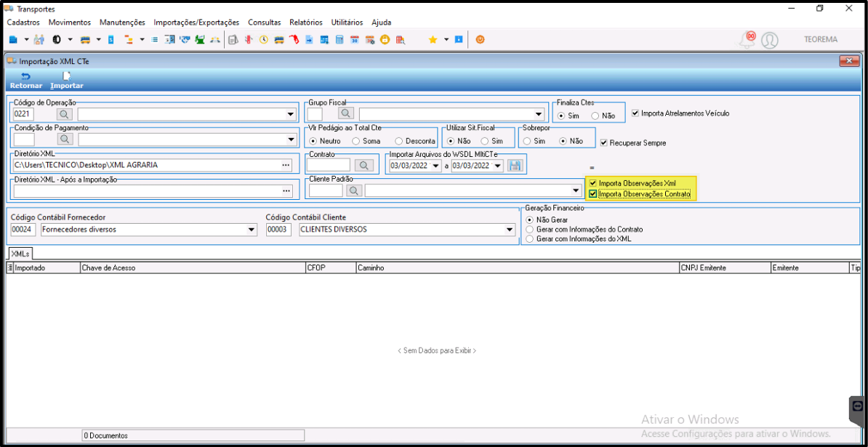The width and height of the screenshot is (868, 447).
Task: Uncheck Importa Observações Contrato
Action: pos(593,194)
